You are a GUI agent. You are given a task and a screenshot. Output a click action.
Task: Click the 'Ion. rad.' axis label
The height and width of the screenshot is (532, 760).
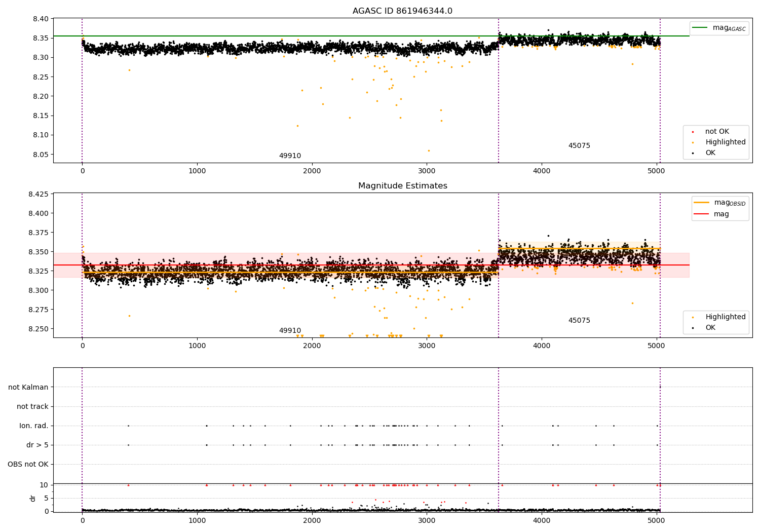pyautogui.click(x=34, y=426)
